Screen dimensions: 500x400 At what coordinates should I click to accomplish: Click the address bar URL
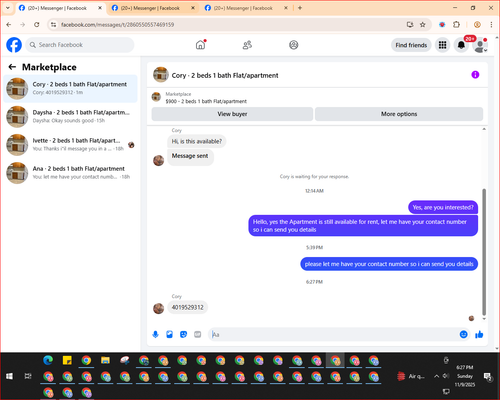(117, 25)
